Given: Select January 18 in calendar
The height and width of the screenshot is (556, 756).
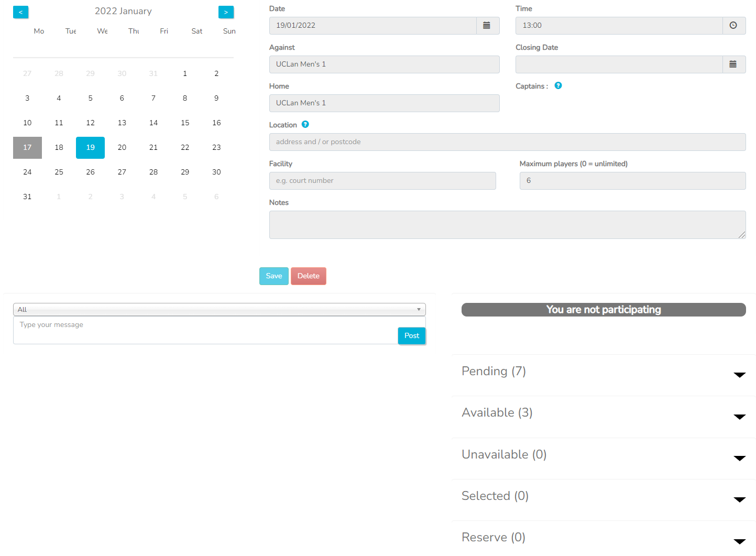Looking at the screenshot, I should click(59, 148).
